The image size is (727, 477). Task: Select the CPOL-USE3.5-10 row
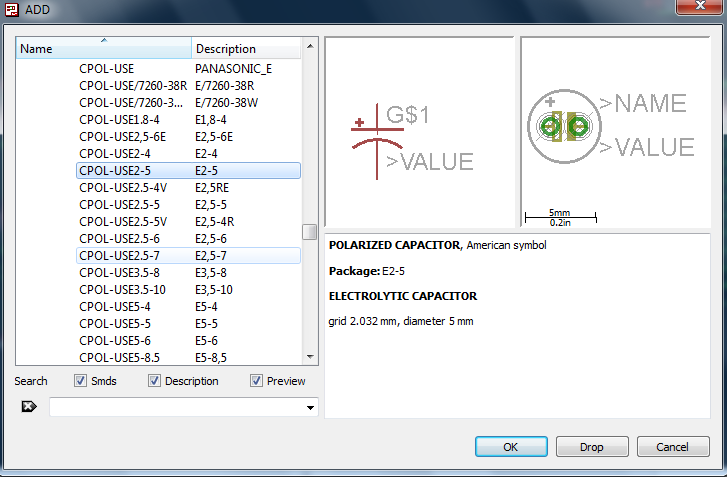pos(188,290)
